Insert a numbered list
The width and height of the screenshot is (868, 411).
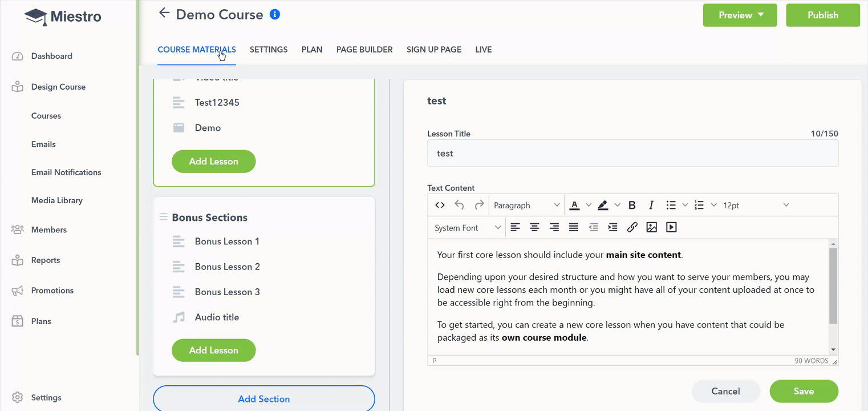click(699, 205)
